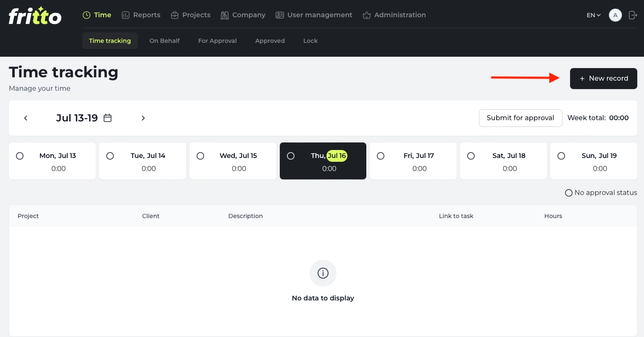Click the Manage your time subtitle
The height and width of the screenshot is (337, 644).
pos(40,88)
